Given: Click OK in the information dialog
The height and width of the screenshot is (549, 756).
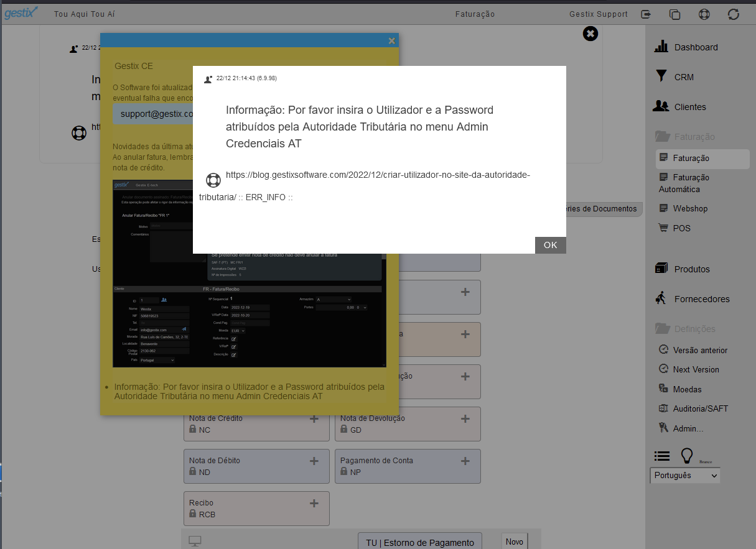Looking at the screenshot, I should pos(551,245).
